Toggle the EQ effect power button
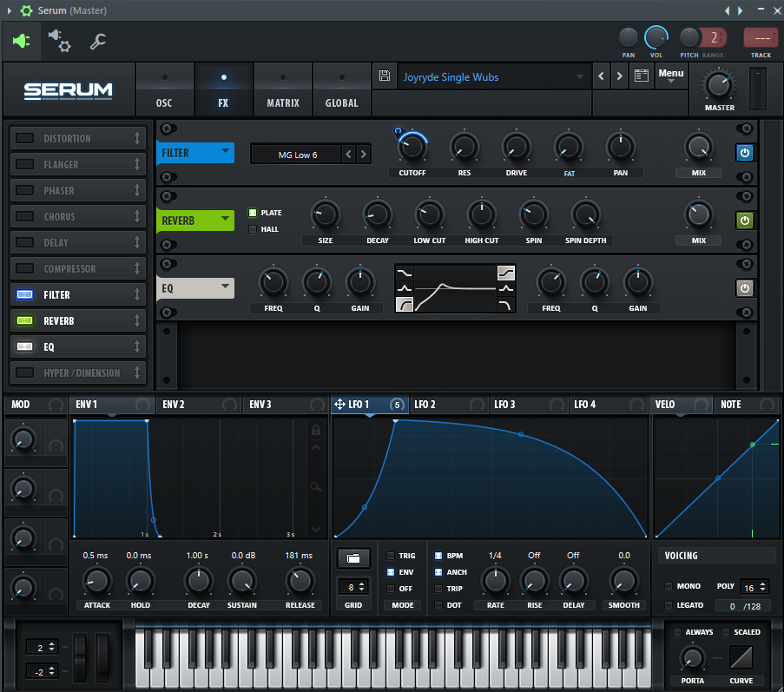The height and width of the screenshot is (692, 784). click(x=745, y=288)
